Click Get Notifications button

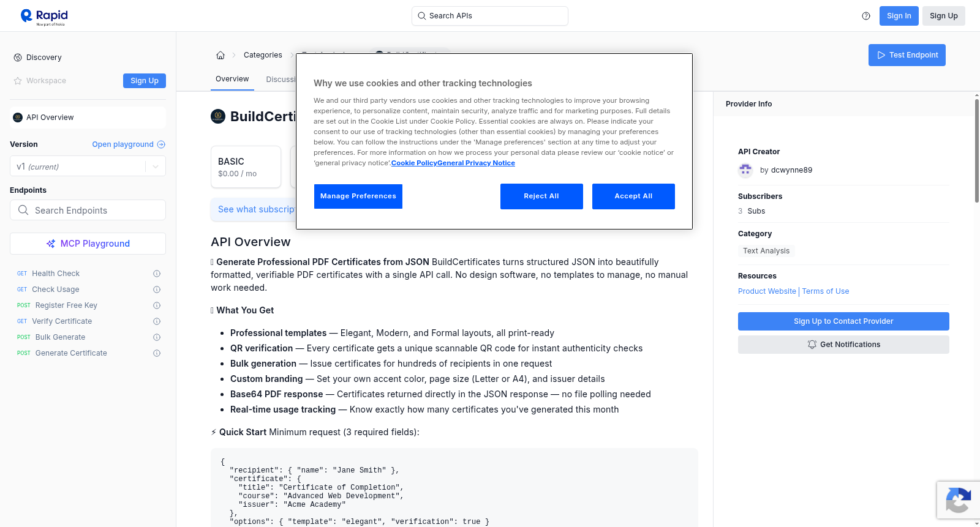coord(843,345)
